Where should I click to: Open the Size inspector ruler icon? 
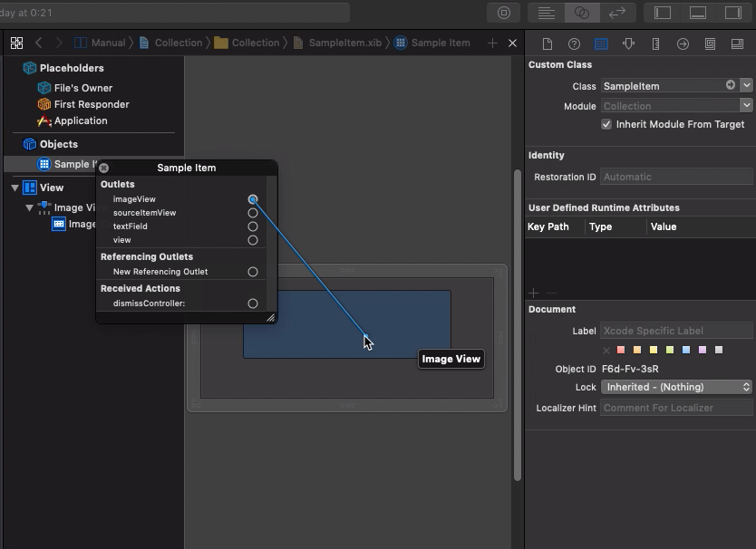tap(655, 43)
